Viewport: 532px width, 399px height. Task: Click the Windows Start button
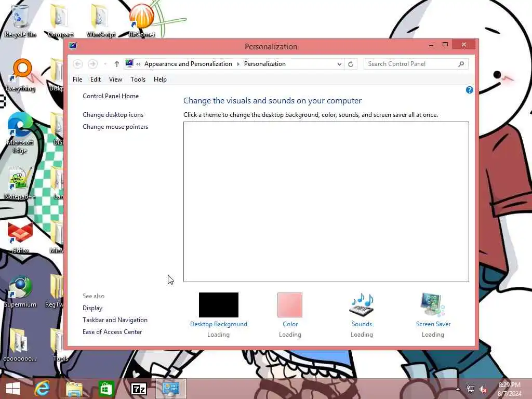13,389
